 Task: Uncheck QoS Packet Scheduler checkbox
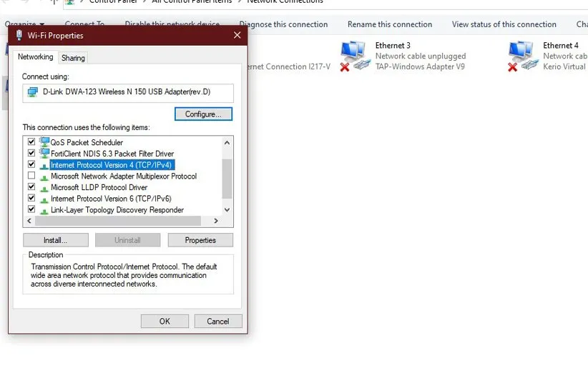[31, 142]
